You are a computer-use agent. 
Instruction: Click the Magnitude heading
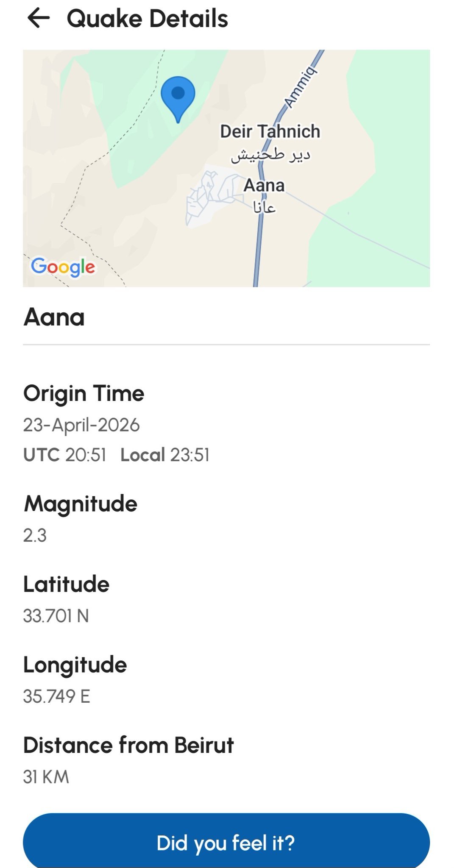(x=81, y=504)
